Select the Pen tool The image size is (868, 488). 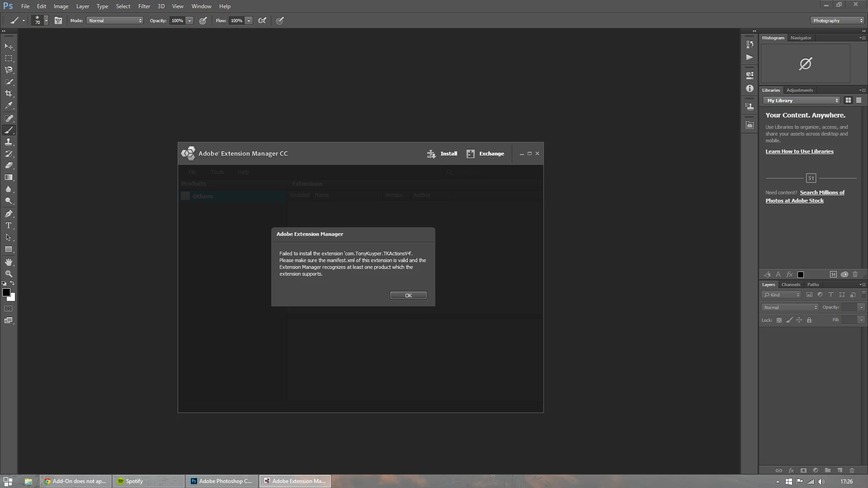click(x=9, y=214)
